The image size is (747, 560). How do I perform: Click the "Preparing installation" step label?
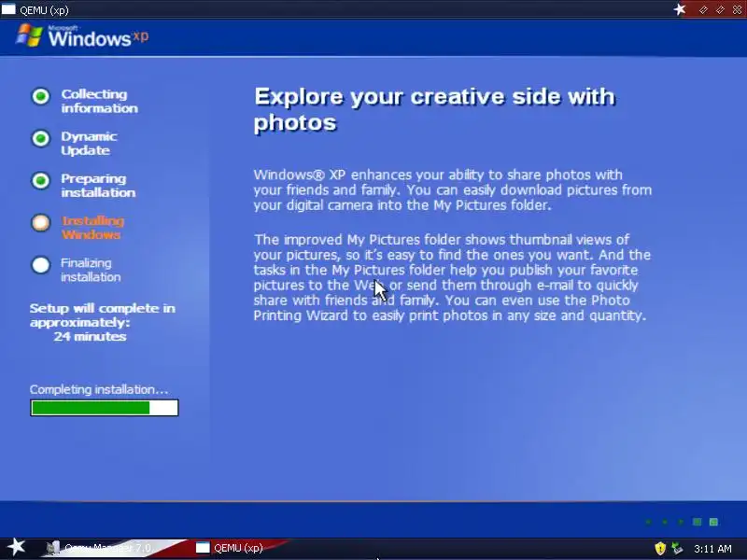click(x=98, y=185)
